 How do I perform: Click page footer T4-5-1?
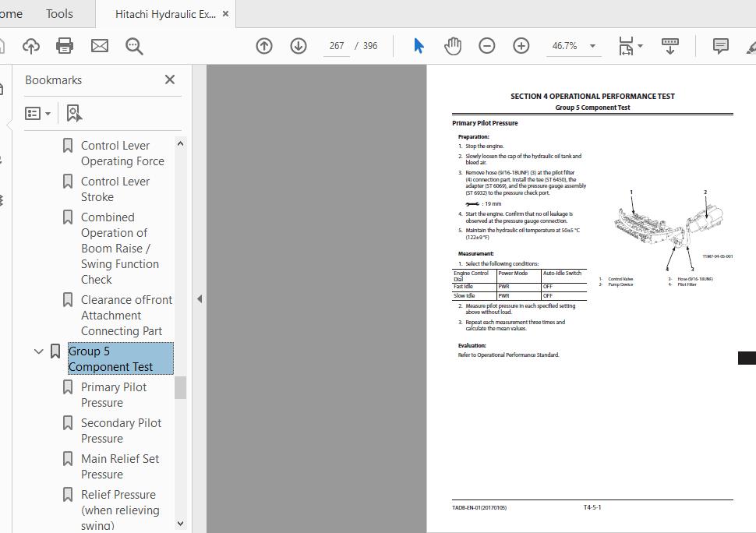[x=592, y=507]
